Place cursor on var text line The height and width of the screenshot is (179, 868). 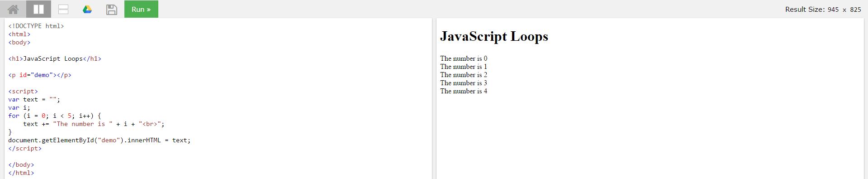(x=34, y=99)
